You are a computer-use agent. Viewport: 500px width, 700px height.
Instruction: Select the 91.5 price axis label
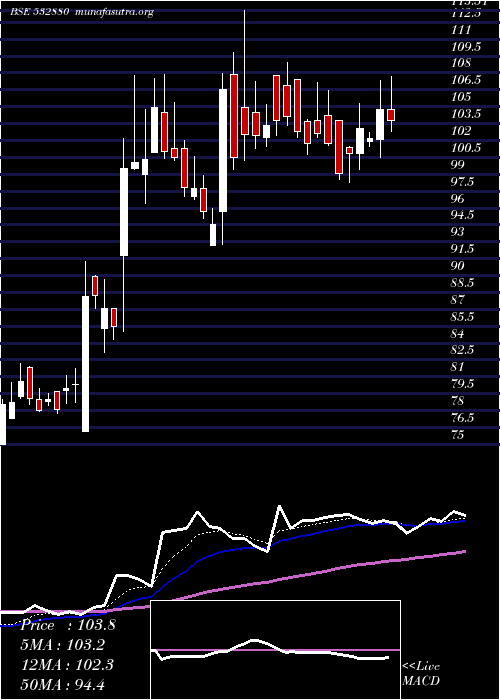(x=462, y=249)
